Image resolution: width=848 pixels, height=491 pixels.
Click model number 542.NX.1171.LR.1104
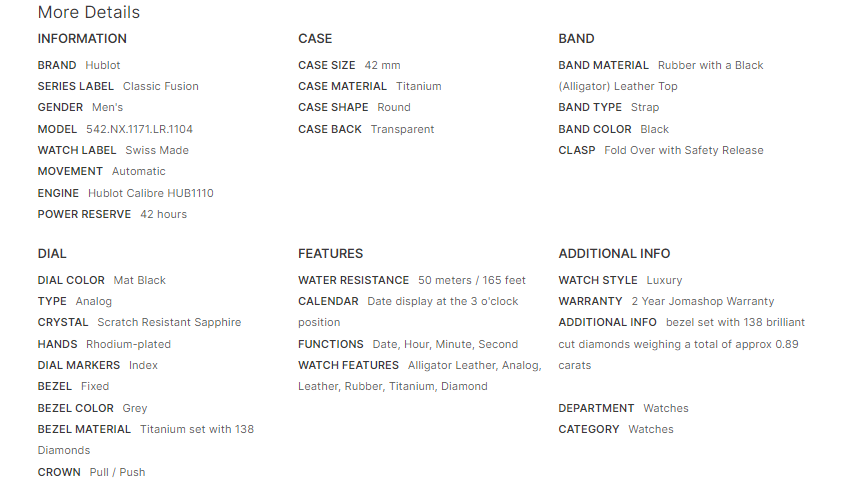[139, 129]
